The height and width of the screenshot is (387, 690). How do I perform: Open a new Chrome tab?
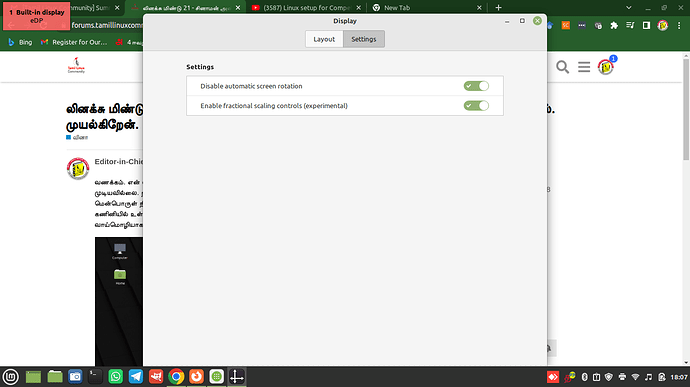point(498,7)
